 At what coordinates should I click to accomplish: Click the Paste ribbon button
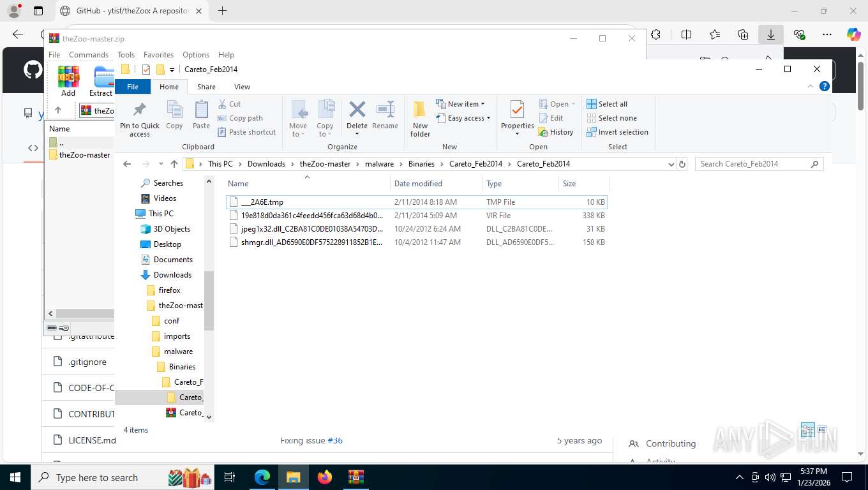tap(201, 115)
